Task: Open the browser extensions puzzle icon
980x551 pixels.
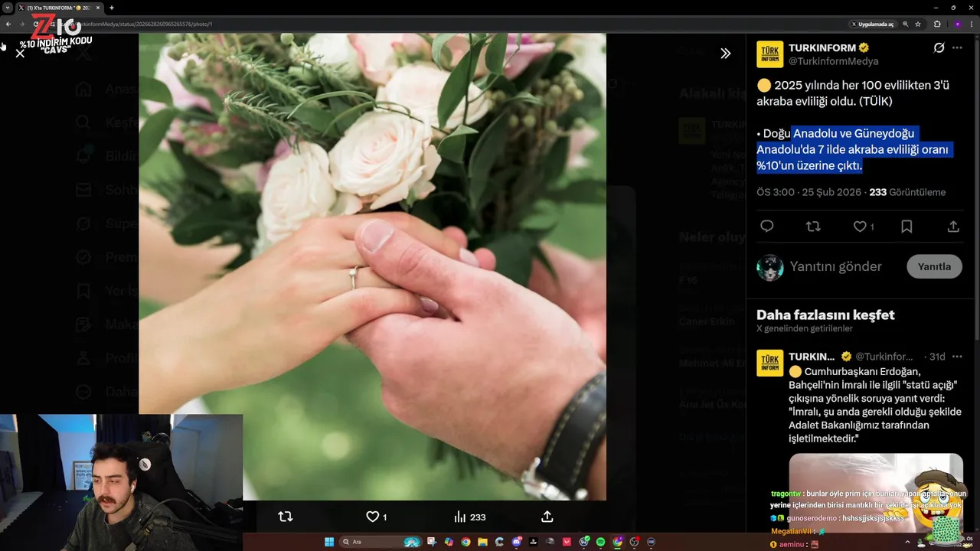Action: tap(937, 24)
